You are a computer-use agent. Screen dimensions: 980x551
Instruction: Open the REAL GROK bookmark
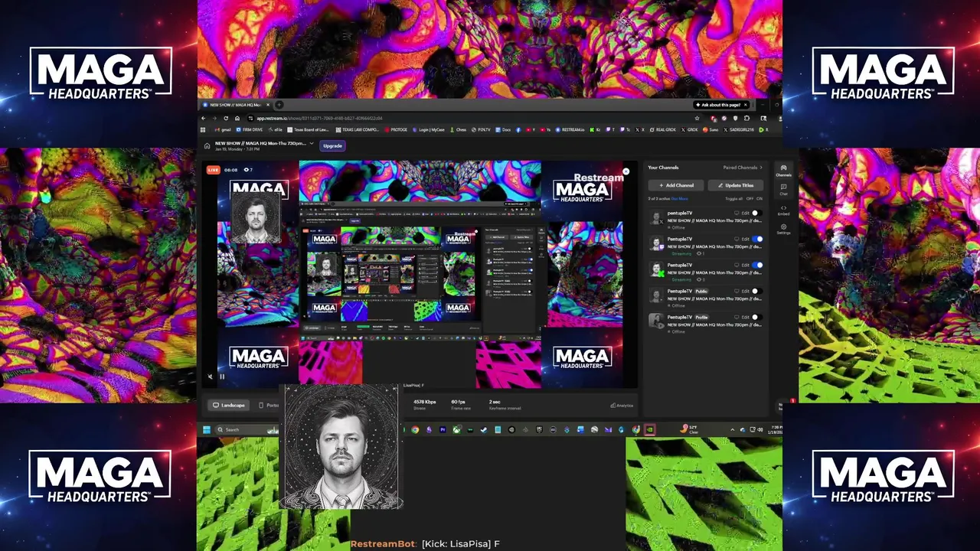tap(663, 129)
